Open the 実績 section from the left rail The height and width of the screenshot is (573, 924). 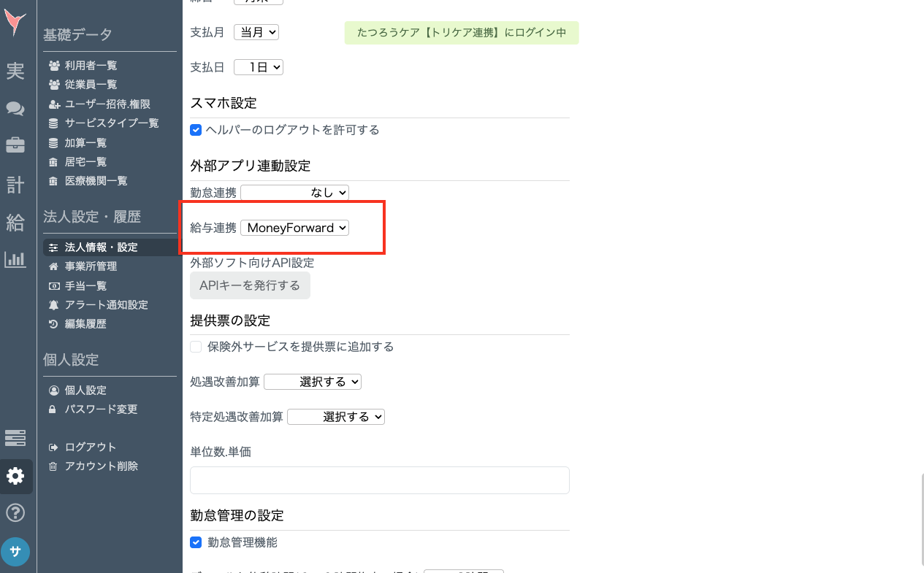[15, 71]
